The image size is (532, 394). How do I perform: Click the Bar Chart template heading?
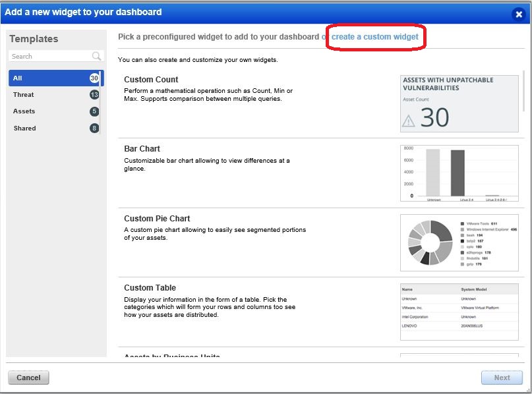click(x=142, y=148)
